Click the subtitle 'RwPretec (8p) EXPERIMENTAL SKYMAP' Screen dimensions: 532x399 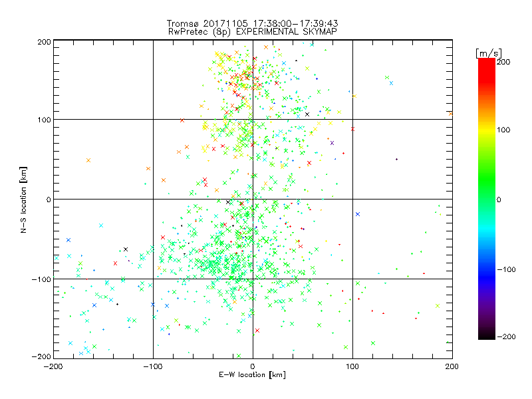[253, 31]
